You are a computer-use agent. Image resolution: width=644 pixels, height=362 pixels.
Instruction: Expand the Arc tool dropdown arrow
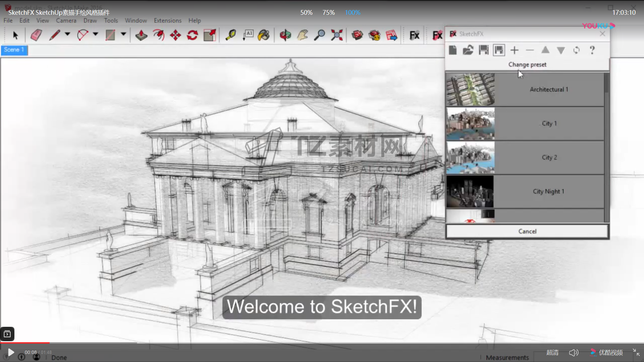pyautogui.click(x=96, y=34)
